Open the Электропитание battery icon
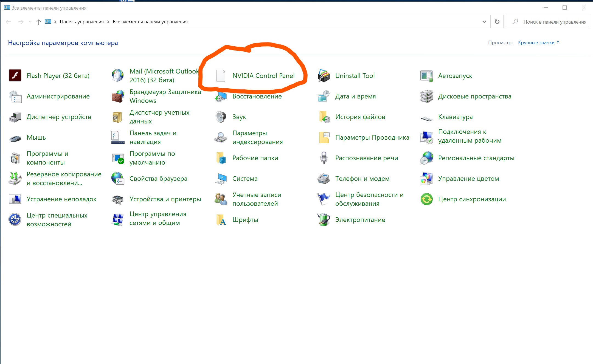 point(324,220)
